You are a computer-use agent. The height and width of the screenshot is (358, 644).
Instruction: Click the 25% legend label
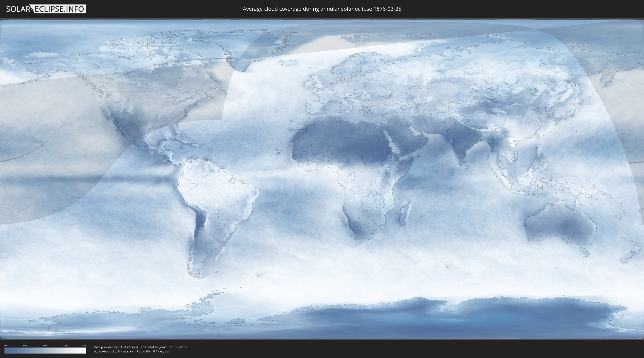pyautogui.click(x=25, y=345)
